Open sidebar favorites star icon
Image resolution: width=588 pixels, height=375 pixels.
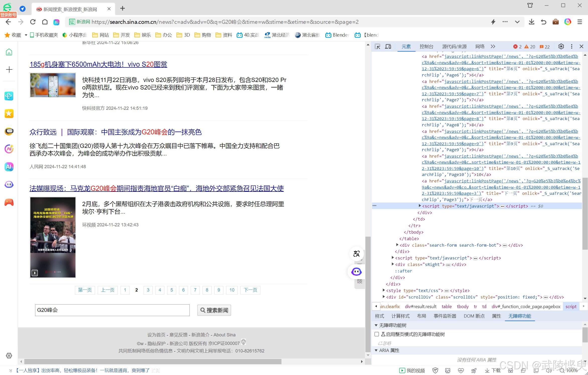(9, 114)
